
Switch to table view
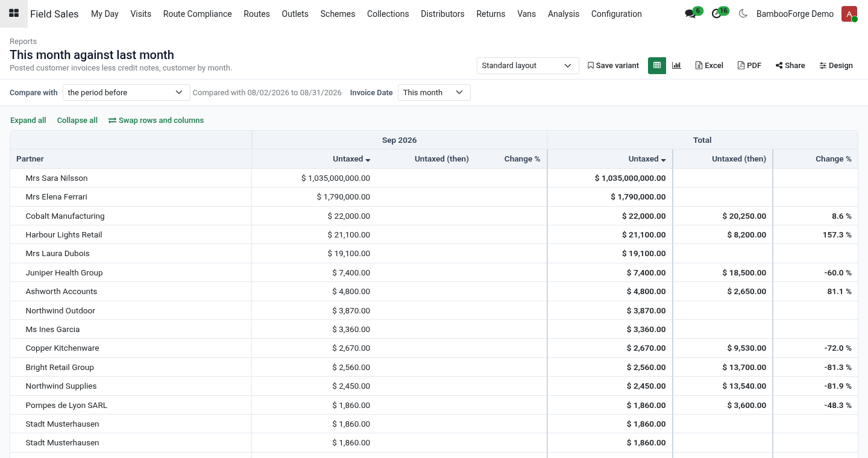pyautogui.click(x=657, y=66)
